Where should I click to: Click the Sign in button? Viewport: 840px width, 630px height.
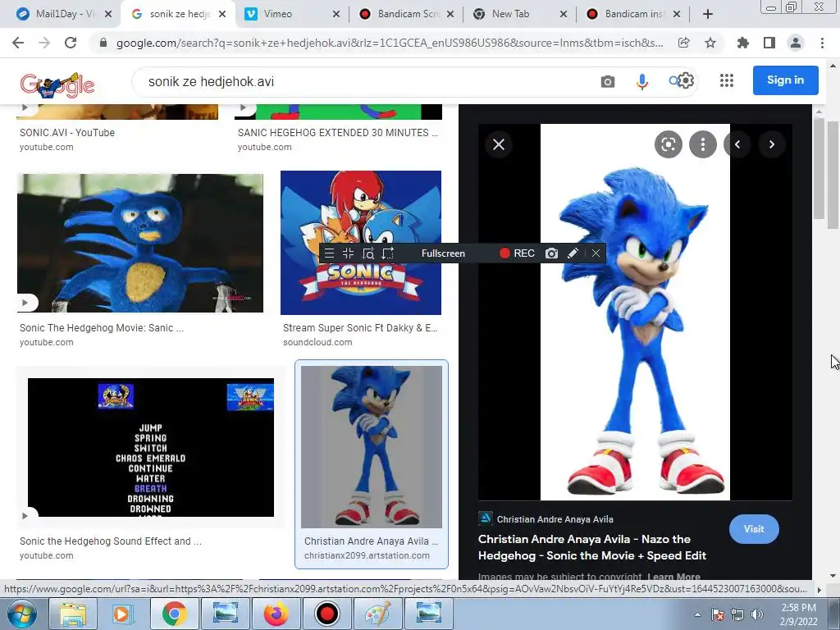coord(785,80)
